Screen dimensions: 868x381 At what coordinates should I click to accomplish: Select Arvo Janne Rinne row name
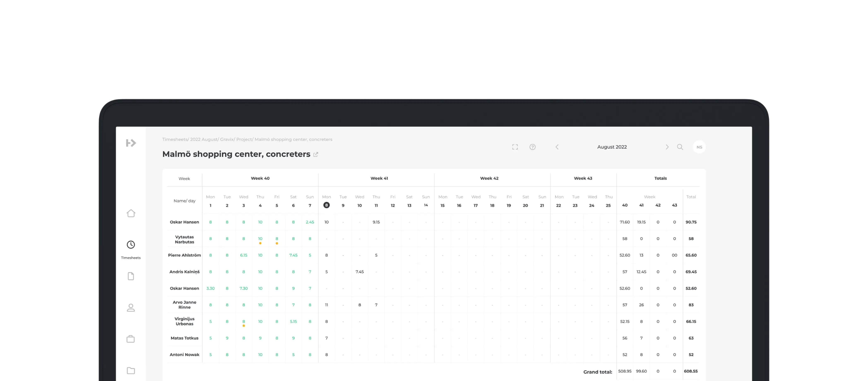pos(184,305)
